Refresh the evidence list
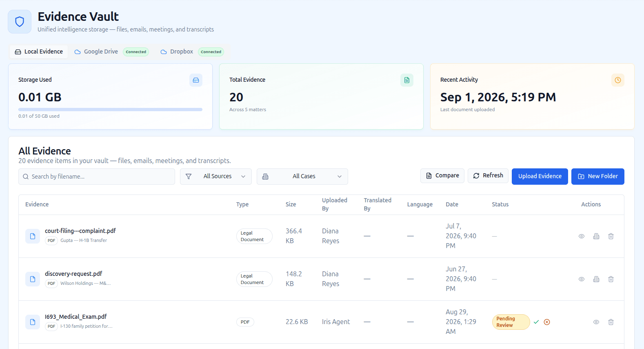The image size is (644, 349). (488, 176)
